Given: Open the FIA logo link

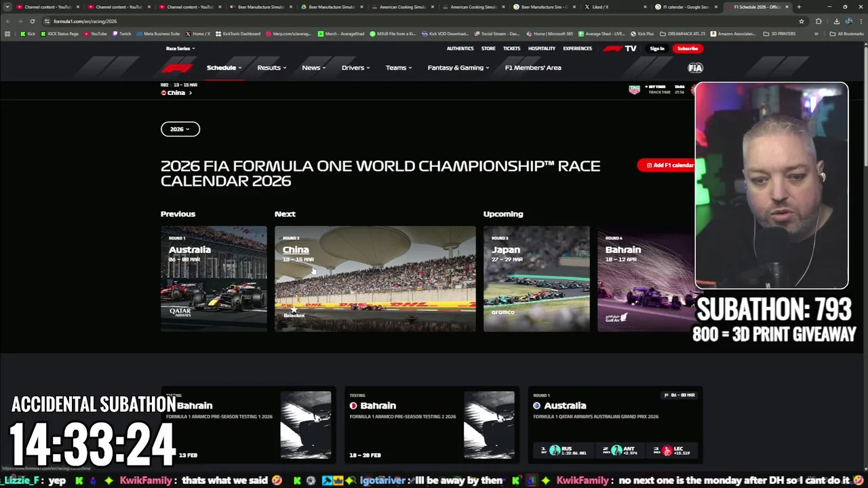Looking at the screenshot, I should coord(695,68).
